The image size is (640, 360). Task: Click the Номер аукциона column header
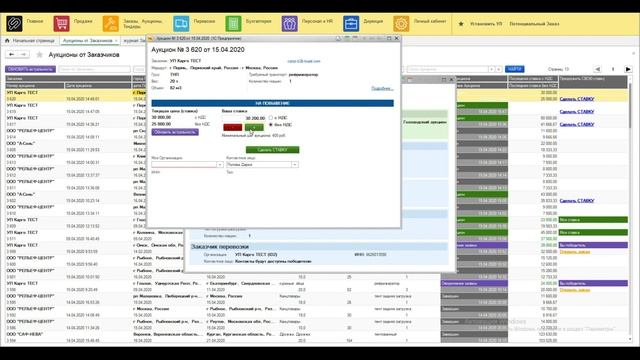tap(35, 86)
